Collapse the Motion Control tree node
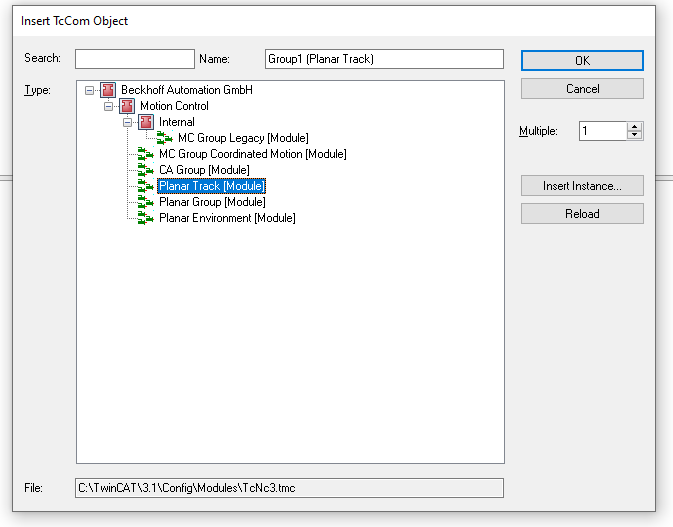The width and height of the screenshot is (673, 527). click(108, 106)
